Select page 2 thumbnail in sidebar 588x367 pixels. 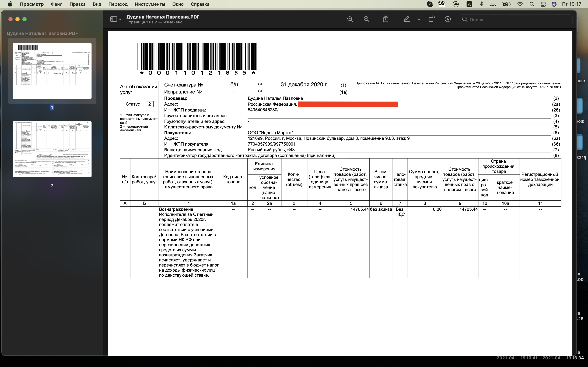[x=52, y=149]
